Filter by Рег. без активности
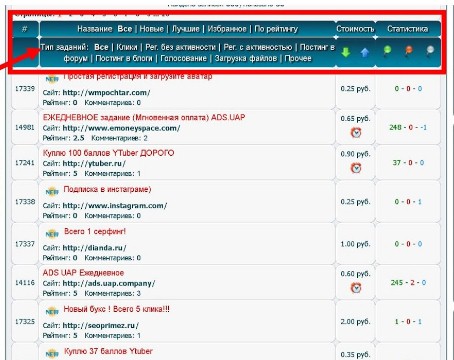The image size is (454, 360). [180, 47]
